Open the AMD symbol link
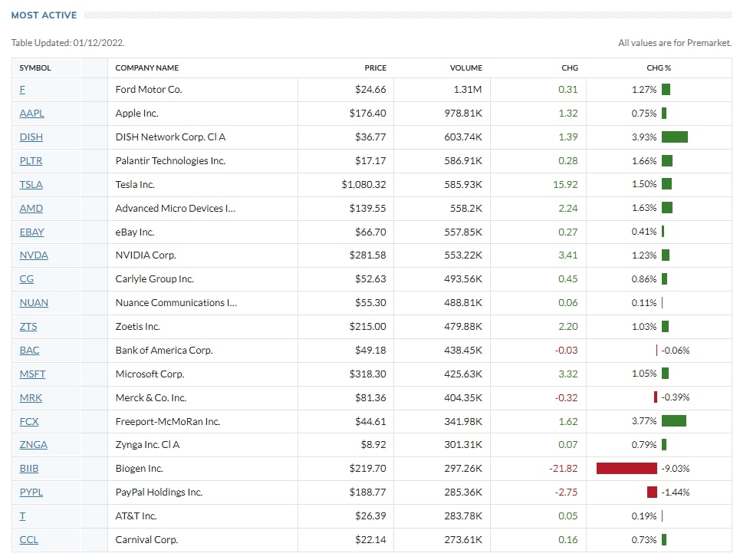Screen dimensions: 740x560 pos(31,209)
